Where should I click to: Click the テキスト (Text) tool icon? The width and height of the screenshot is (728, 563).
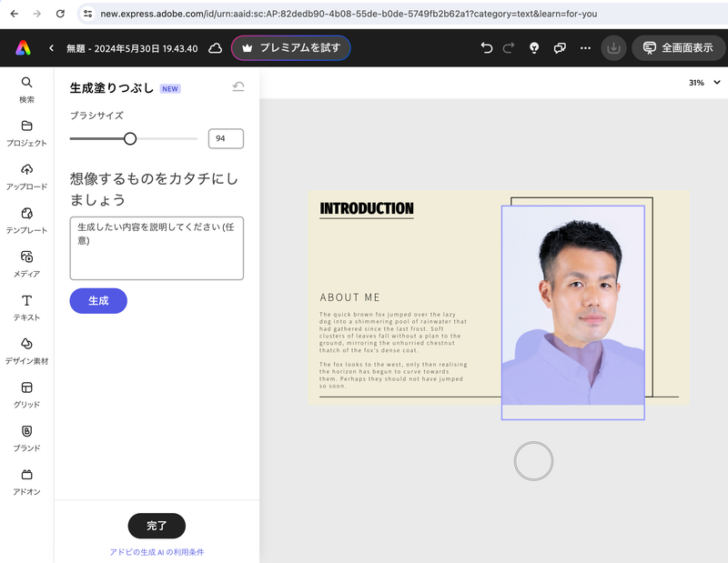point(26,301)
